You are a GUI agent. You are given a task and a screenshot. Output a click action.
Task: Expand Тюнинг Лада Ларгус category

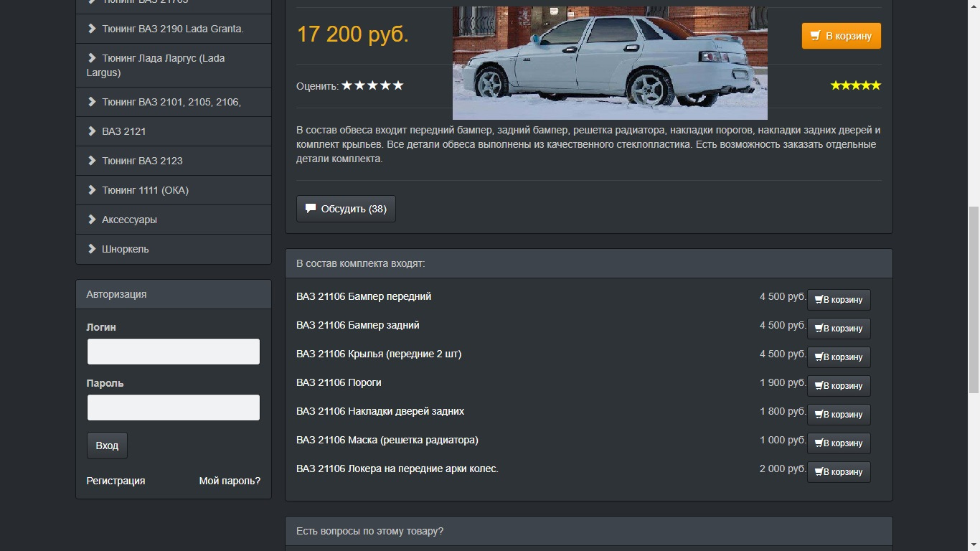pos(174,65)
